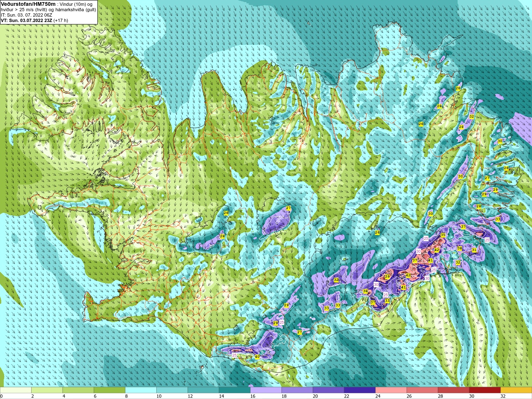Click the yellow '31' gust label

pos(474,250)
